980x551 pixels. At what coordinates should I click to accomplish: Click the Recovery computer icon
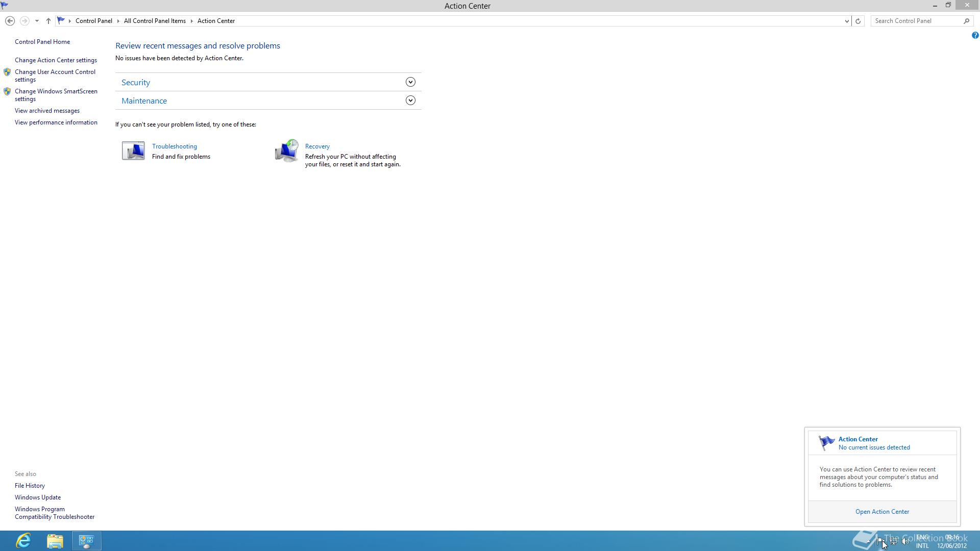click(x=286, y=151)
